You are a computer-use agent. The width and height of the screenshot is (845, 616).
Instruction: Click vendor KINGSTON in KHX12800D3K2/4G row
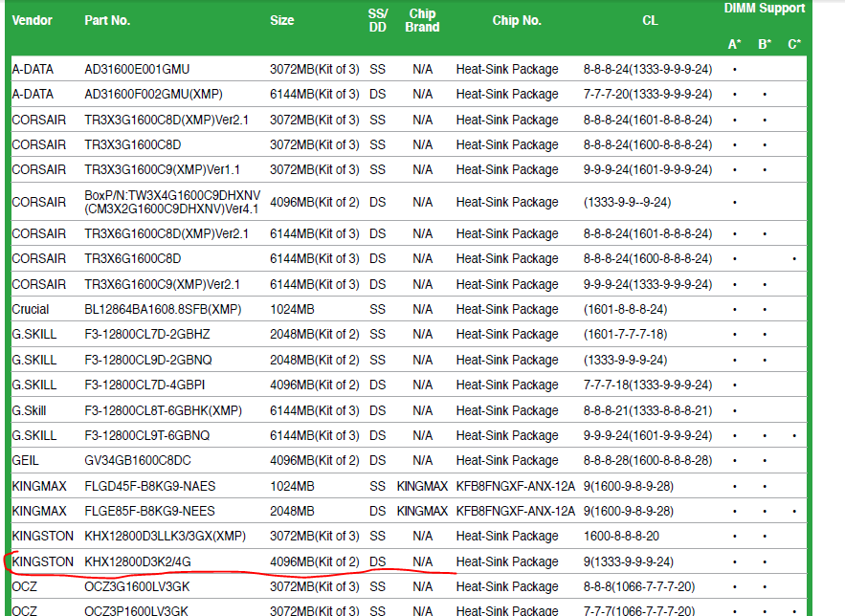tap(42, 561)
